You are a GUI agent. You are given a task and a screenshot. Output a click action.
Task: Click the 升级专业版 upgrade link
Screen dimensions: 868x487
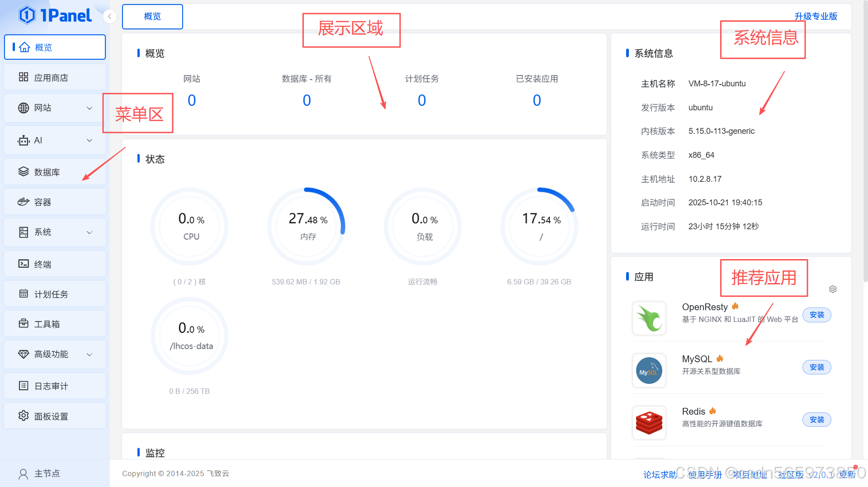point(816,16)
